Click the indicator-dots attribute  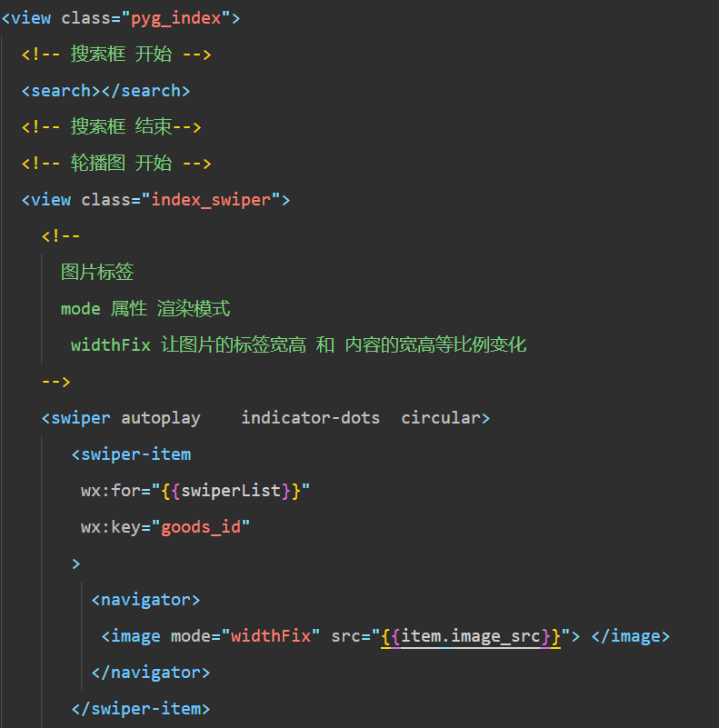coord(310,418)
